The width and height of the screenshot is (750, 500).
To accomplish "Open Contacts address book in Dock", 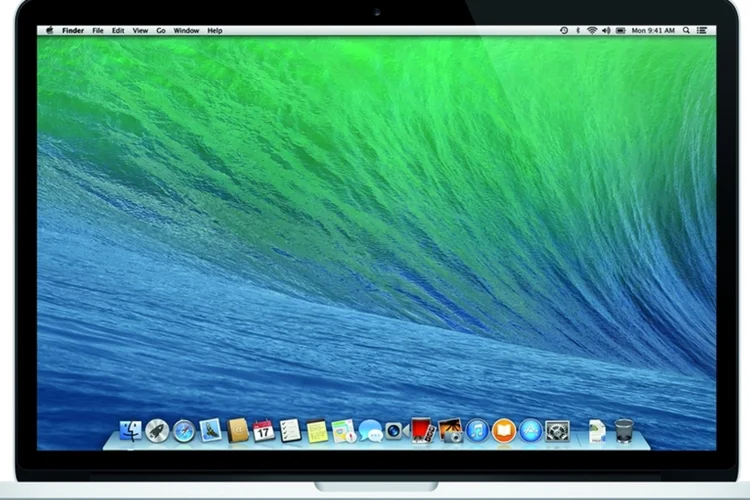I will coord(238,431).
